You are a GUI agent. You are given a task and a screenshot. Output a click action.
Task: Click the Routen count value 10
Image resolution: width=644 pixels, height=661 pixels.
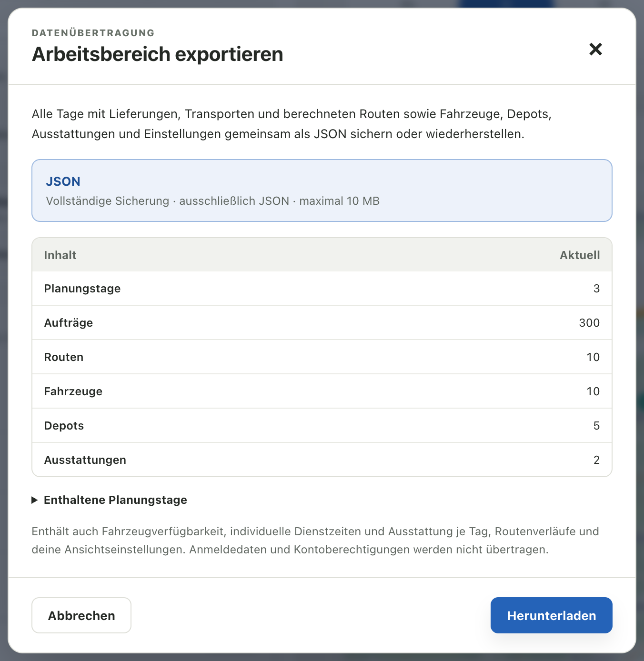(593, 357)
